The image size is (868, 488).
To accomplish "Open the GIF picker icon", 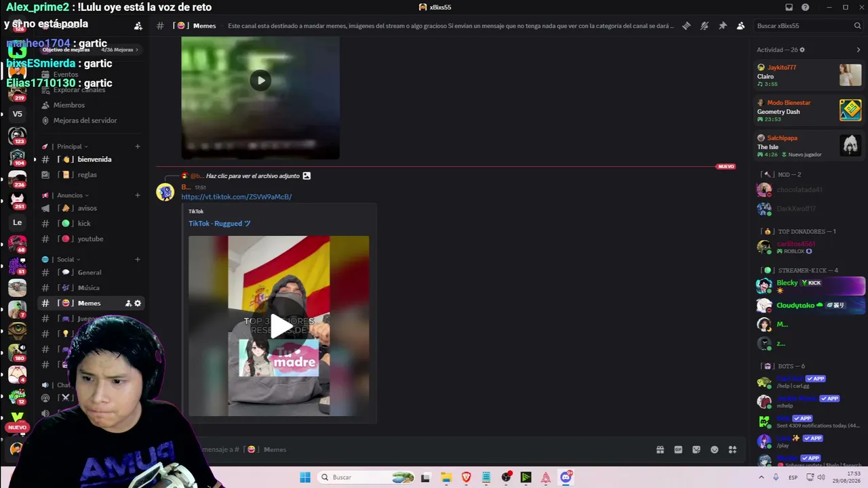I will (x=678, y=449).
